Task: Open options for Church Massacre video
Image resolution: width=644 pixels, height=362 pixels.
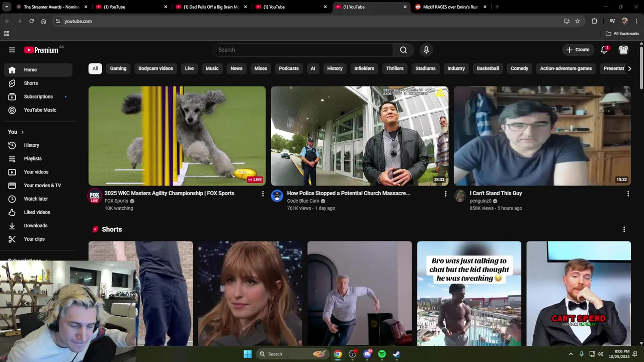Action: coord(445,194)
